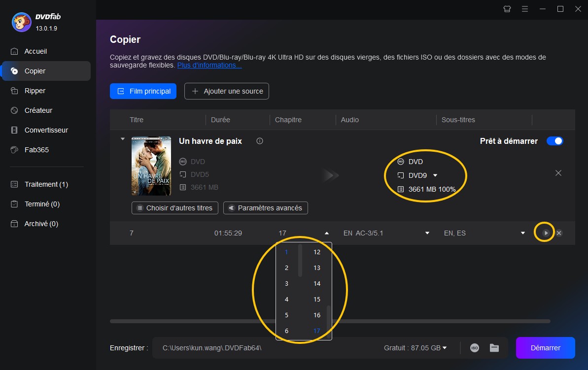Choose ISO output with the ISO icon
Screen dimensions: 588x370
pos(474,348)
